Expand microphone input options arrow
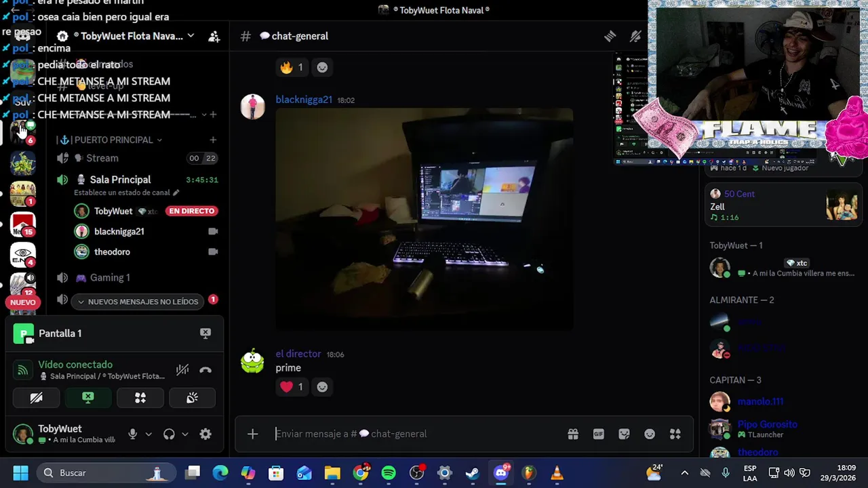The image size is (868, 488). click(x=149, y=434)
